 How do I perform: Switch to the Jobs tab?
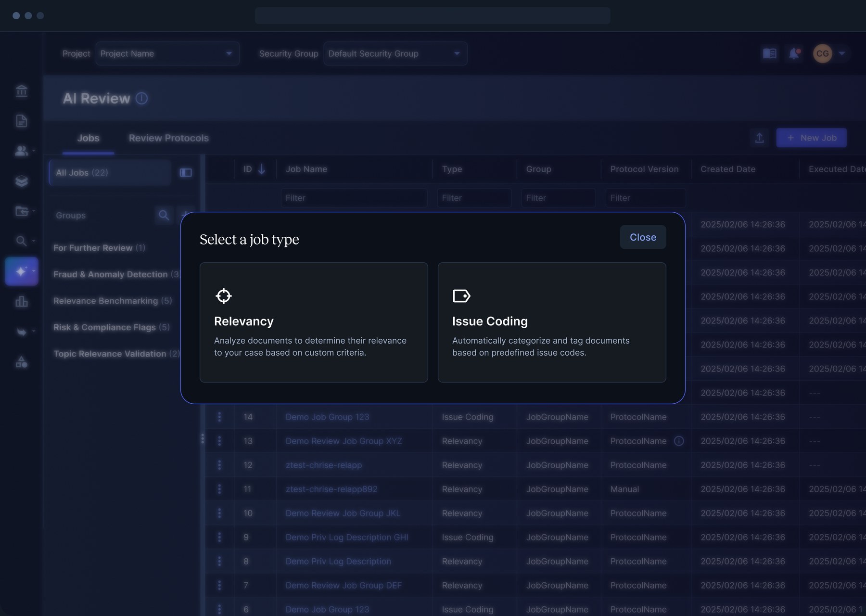88,138
